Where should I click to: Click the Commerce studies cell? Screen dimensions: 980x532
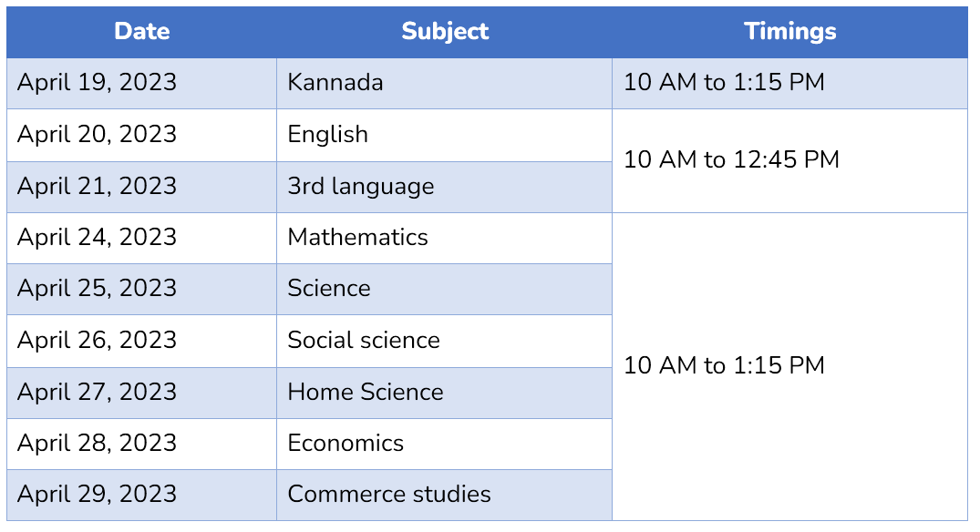(444, 496)
